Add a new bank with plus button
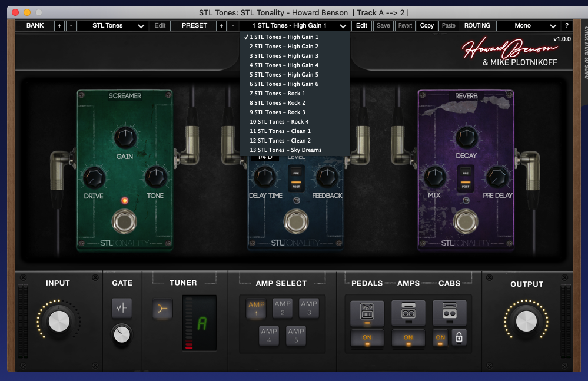Image resolution: width=588 pixels, height=381 pixels. [x=59, y=26]
